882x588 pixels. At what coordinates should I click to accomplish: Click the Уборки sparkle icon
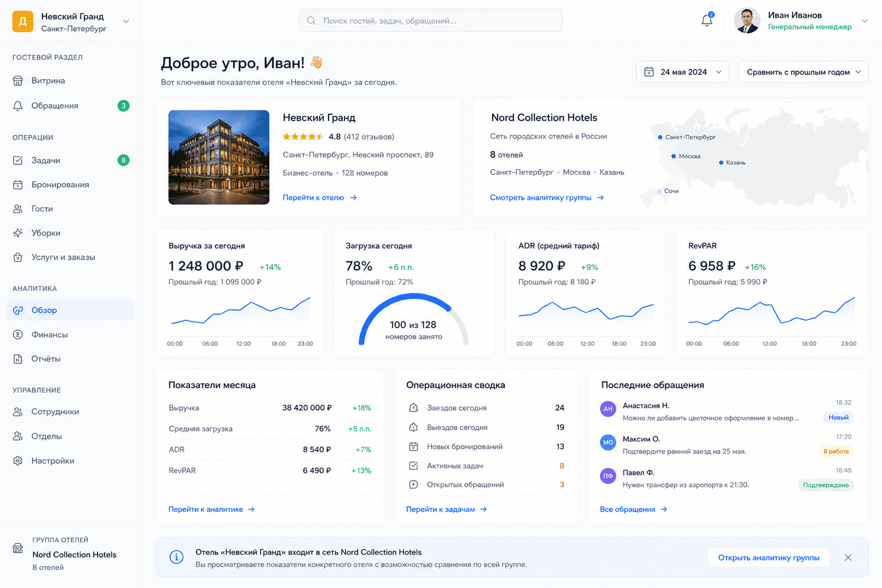coord(18,233)
